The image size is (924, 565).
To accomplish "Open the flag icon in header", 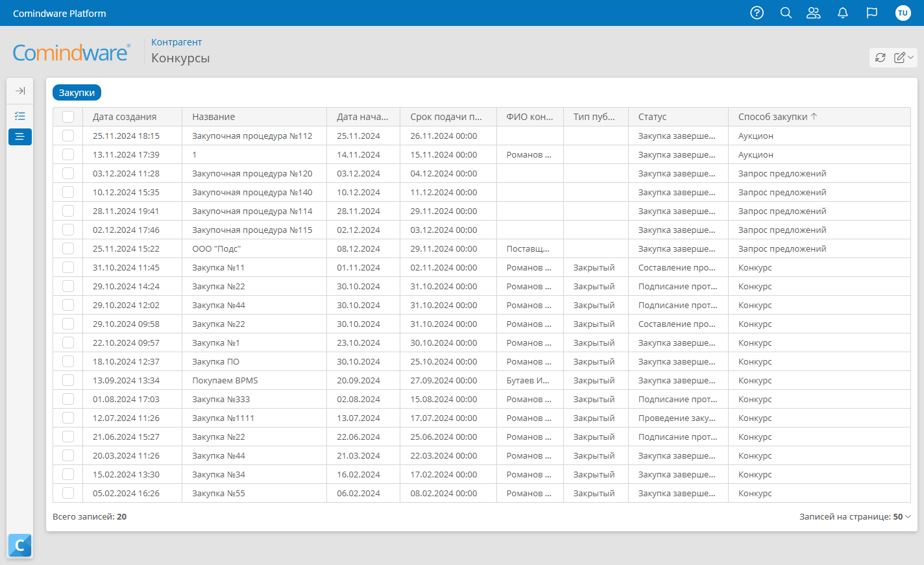I will point(872,13).
